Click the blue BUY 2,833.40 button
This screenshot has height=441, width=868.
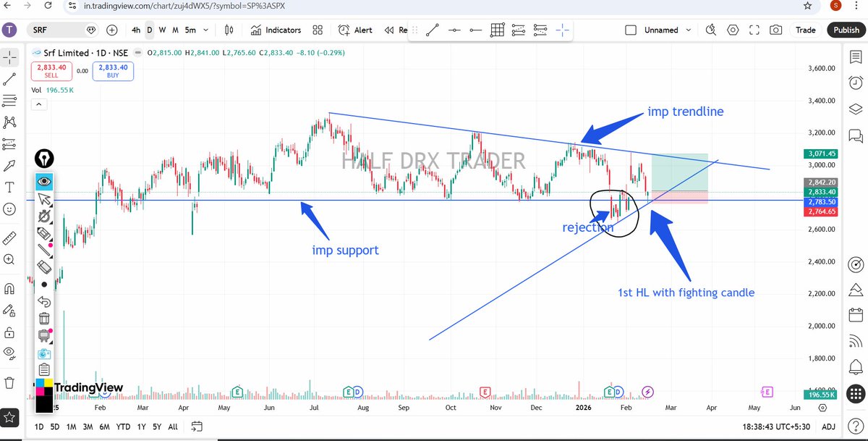point(113,71)
